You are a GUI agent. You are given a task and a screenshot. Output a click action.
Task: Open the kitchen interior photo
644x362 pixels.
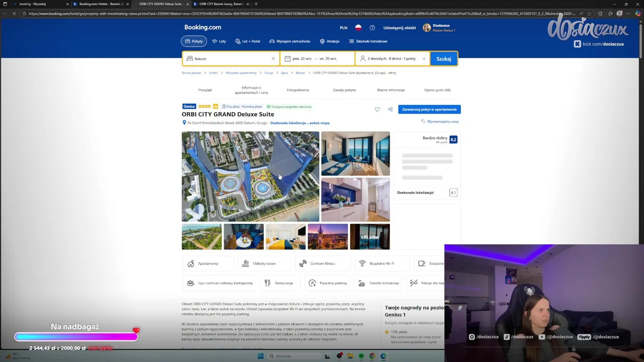(356, 200)
